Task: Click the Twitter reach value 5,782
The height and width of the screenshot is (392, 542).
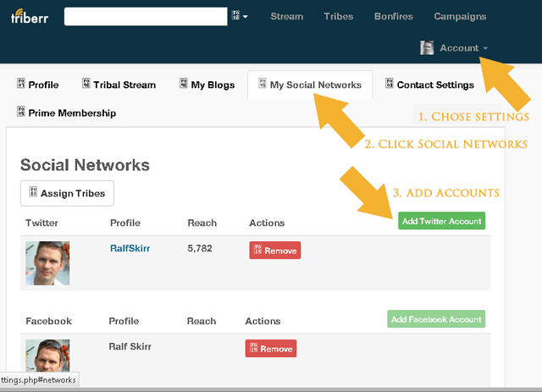Action: (200, 248)
